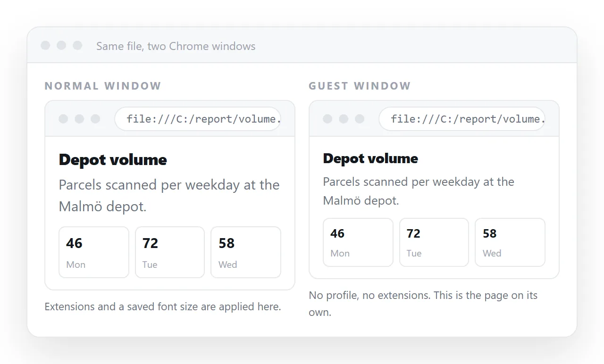This screenshot has width=604, height=364.
Task: Select the 46 Mon card in Normal window
Action: [x=94, y=252]
